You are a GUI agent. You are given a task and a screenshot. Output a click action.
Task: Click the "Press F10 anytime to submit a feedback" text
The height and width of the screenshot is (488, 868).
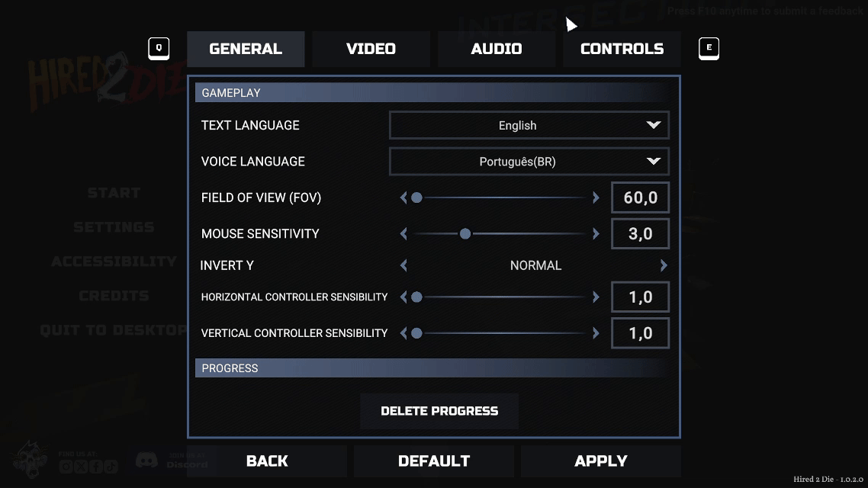point(764,11)
